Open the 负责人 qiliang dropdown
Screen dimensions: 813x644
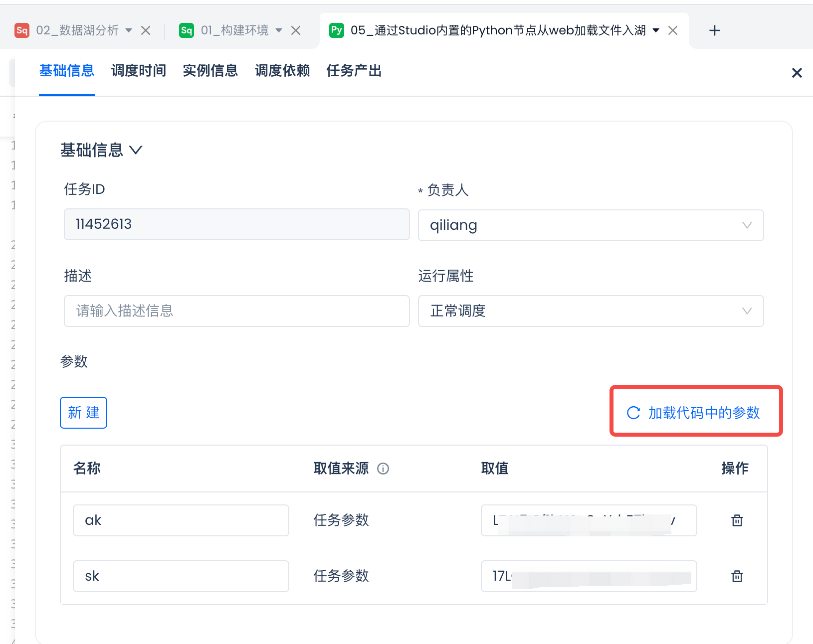591,225
